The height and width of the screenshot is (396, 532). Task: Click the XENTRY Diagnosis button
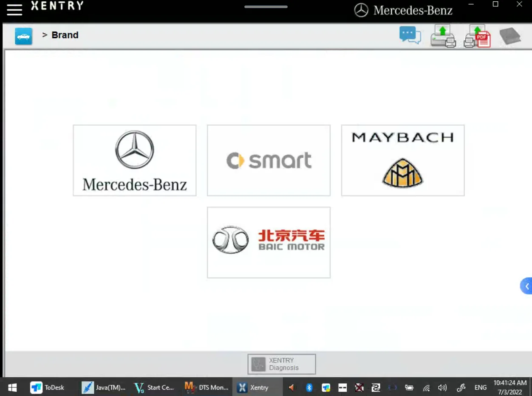(x=282, y=364)
